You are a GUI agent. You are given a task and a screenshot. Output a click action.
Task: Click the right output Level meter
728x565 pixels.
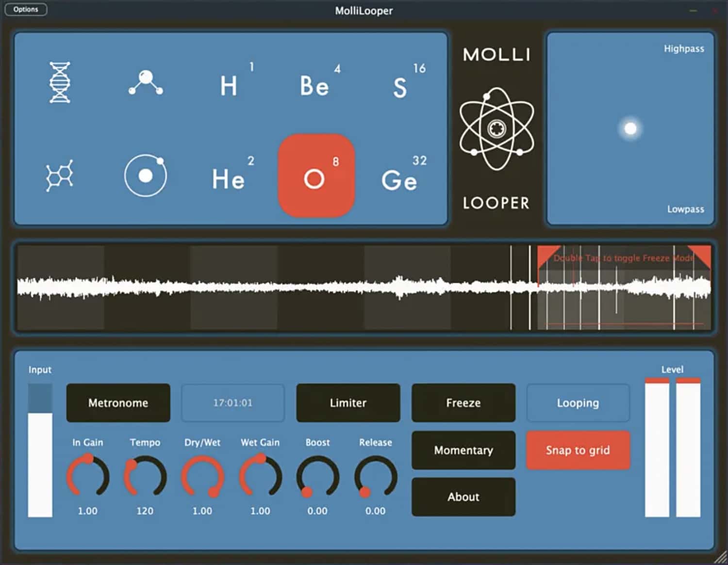point(688,447)
